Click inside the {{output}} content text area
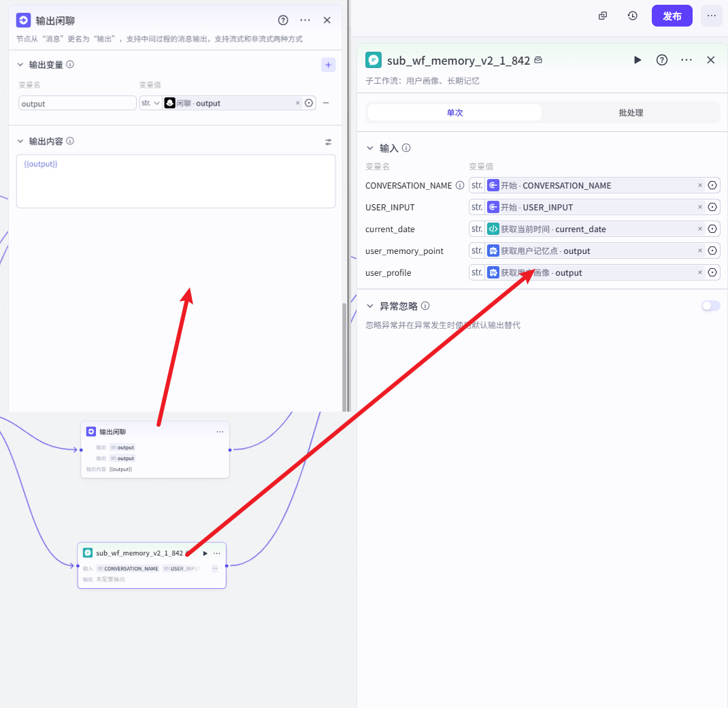The image size is (728, 708). pyautogui.click(x=176, y=181)
